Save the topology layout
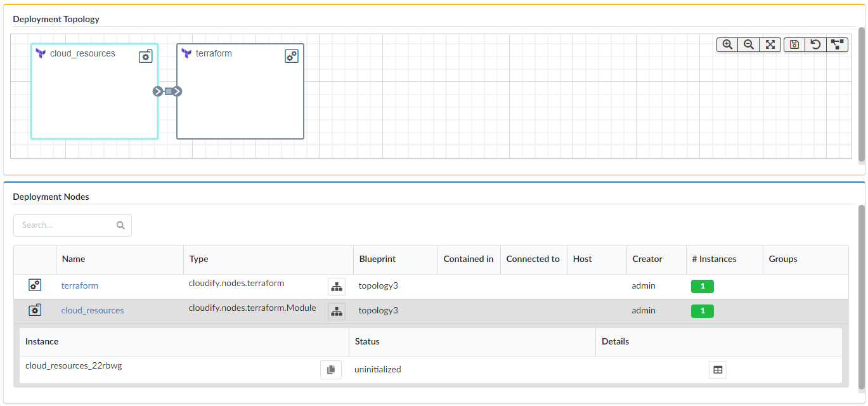 pyautogui.click(x=794, y=44)
